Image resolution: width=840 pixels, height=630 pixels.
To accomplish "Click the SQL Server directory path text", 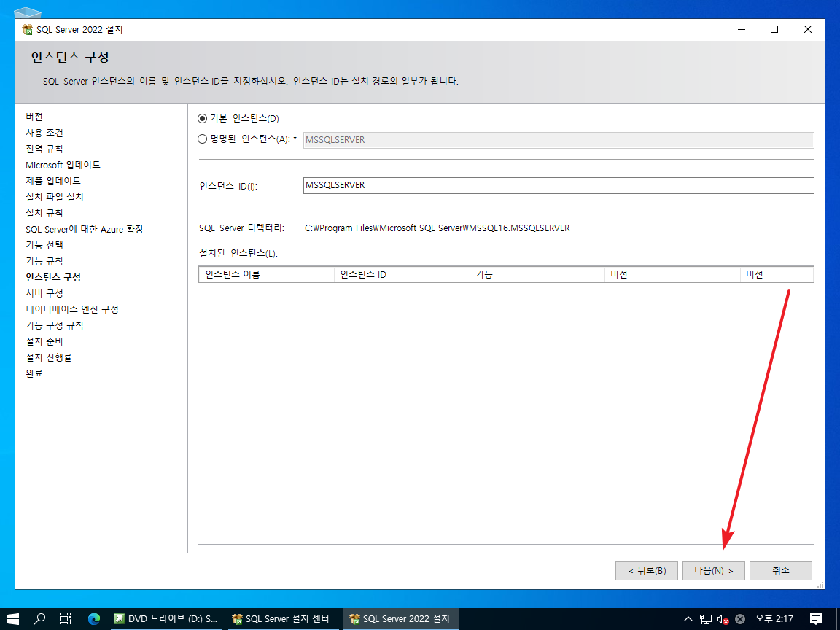I will [x=437, y=228].
